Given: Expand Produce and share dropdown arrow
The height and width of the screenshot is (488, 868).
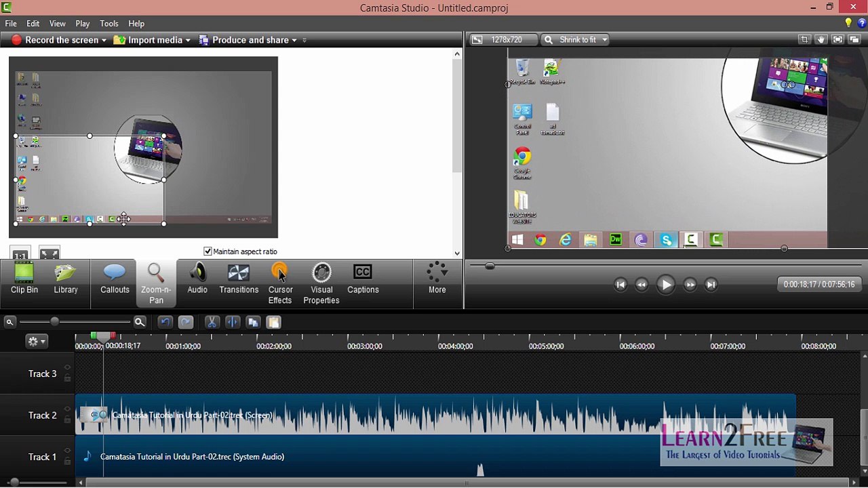Looking at the screenshot, I should 294,41.
